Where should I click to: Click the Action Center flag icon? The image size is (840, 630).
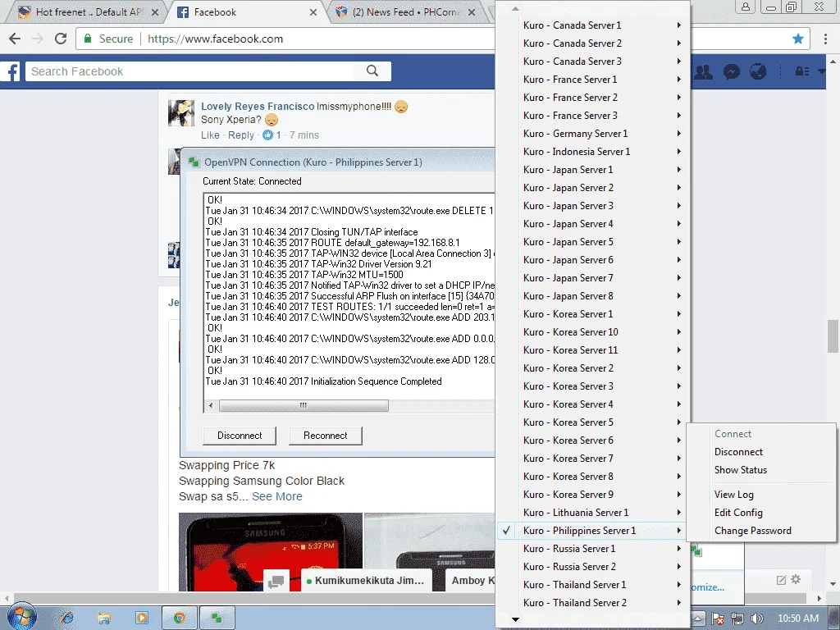pyautogui.click(x=718, y=619)
